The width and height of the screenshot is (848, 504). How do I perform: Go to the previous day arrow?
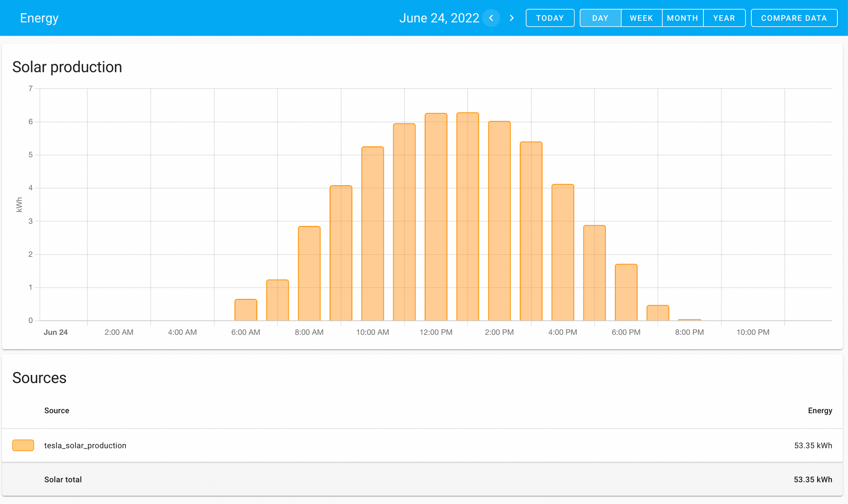click(491, 18)
